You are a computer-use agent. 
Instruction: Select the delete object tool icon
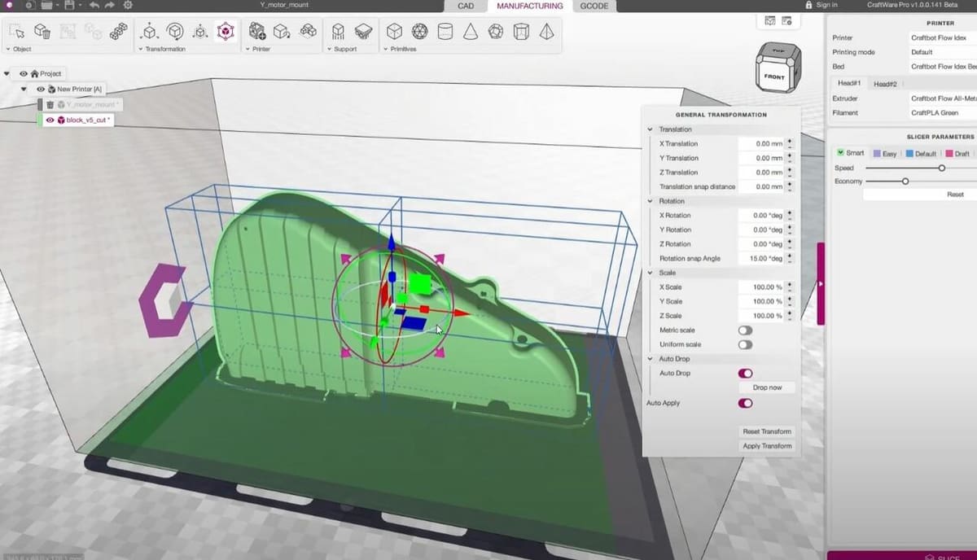pyautogui.click(x=42, y=32)
